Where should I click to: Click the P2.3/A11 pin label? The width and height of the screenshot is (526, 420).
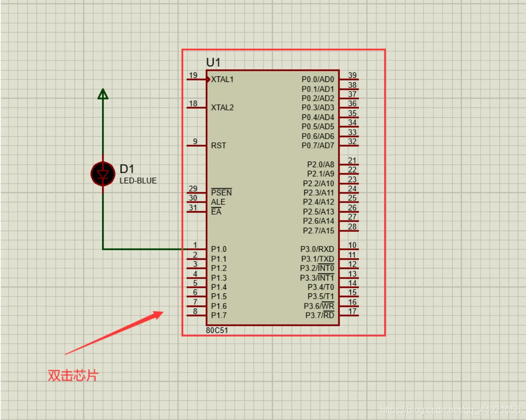tap(319, 192)
